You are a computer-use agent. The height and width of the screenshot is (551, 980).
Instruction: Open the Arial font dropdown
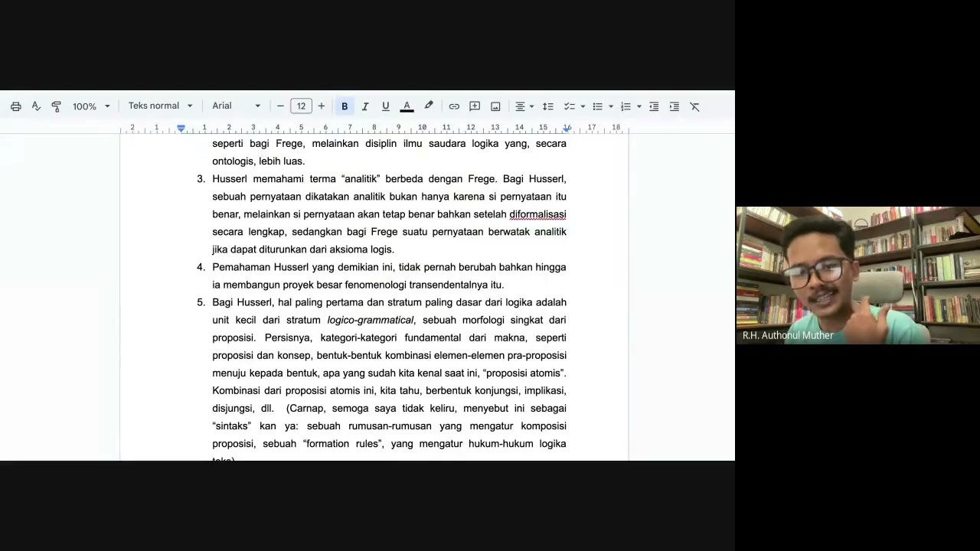coord(236,106)
